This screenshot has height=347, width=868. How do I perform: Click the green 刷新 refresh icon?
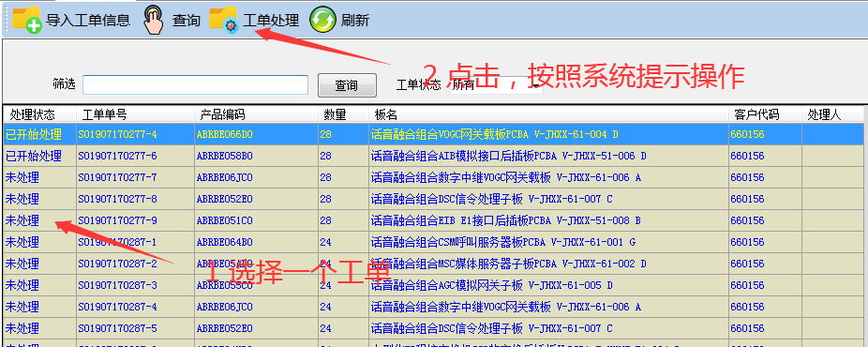click(322, 21)
